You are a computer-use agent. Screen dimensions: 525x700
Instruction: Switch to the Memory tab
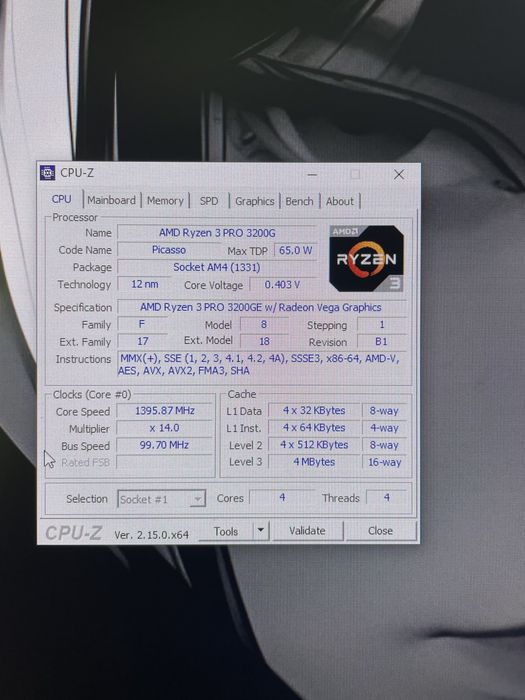(165, 201)
